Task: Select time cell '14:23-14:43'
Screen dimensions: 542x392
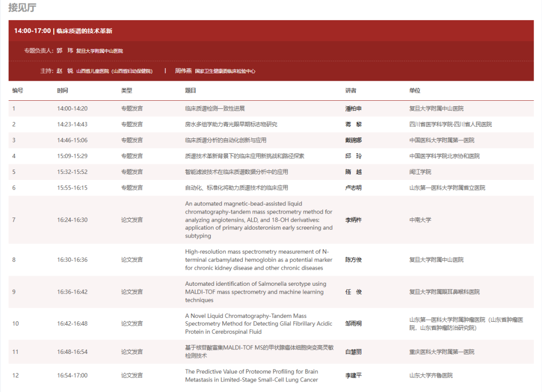Action: click(x=72, y=124)
